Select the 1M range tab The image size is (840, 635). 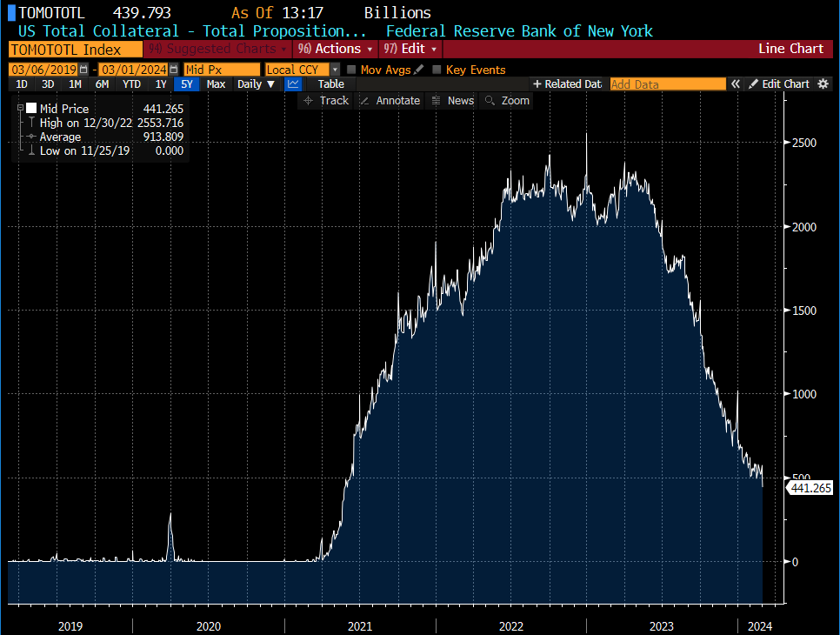(75, 84)
